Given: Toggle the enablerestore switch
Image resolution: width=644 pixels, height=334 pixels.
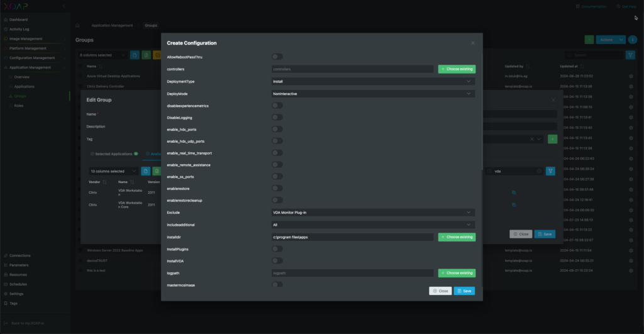Looking at the screenshot, I should pyautogui.click(x=277, y=189).
